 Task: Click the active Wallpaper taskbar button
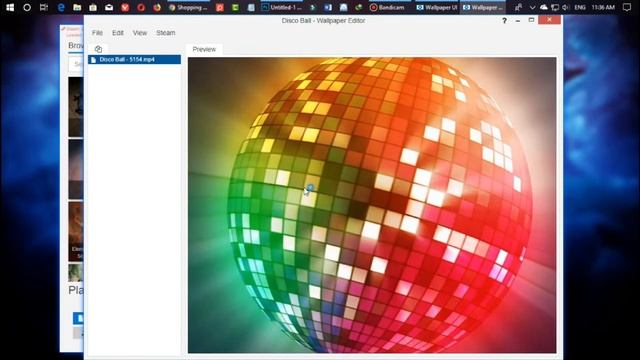click(x=483, y=7)
